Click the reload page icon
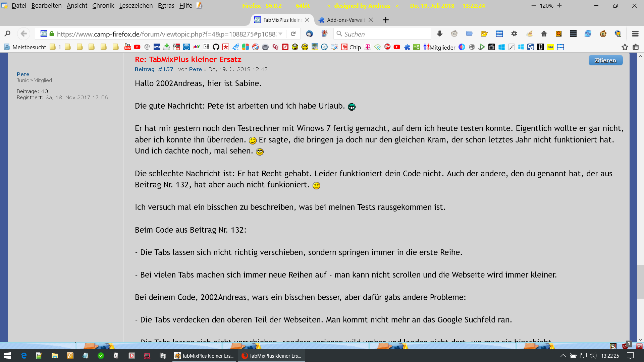The width and height of the screenshot is (644, 362). pos(293,34)
